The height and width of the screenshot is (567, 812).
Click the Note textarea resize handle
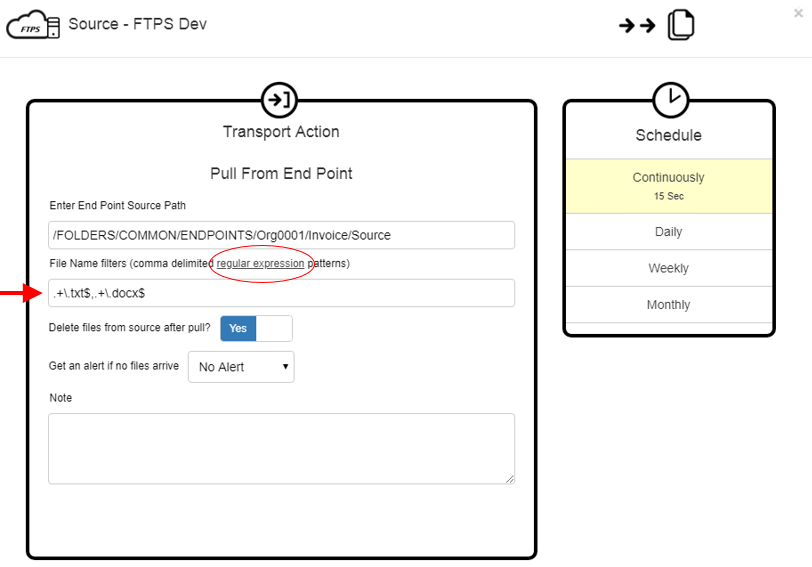510,479
